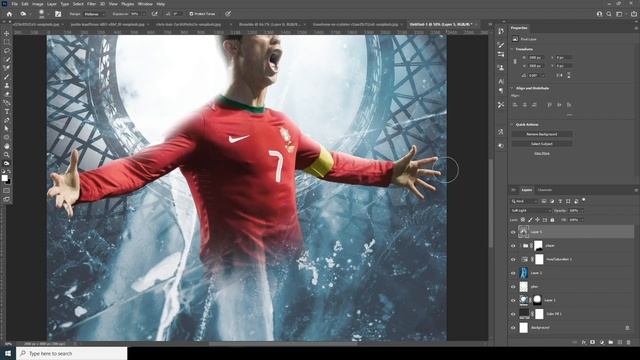Image resolution: width=640 pixels, height=360 pixels.
Task: Filter layers by pixel layers icon
Action: coord(544,201)
